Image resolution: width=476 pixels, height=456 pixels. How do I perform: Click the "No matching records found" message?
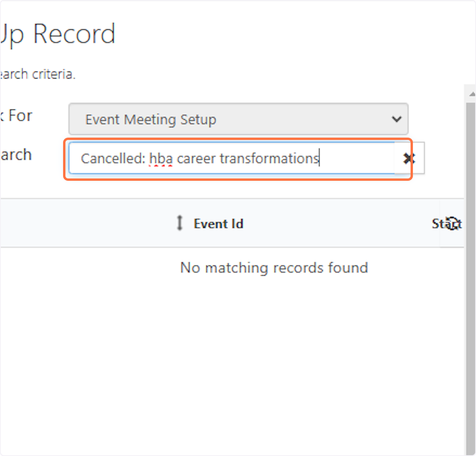point(274,268)
